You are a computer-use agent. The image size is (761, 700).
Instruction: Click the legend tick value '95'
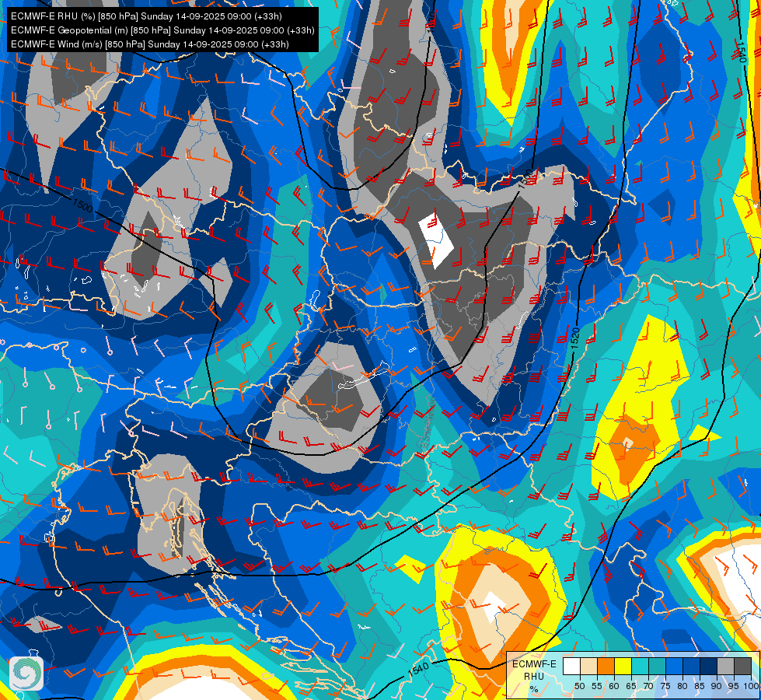734,686
